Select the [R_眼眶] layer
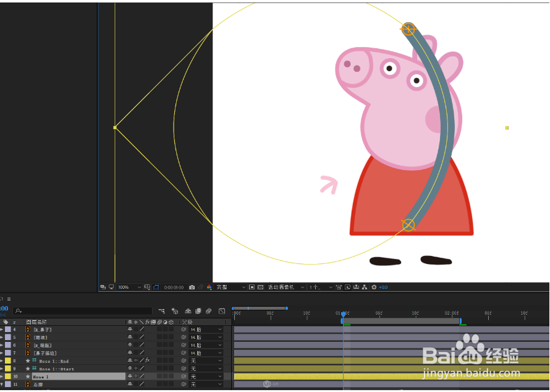Image resolution: width=550 pixels, height=392 pixels. coord(43,346)
